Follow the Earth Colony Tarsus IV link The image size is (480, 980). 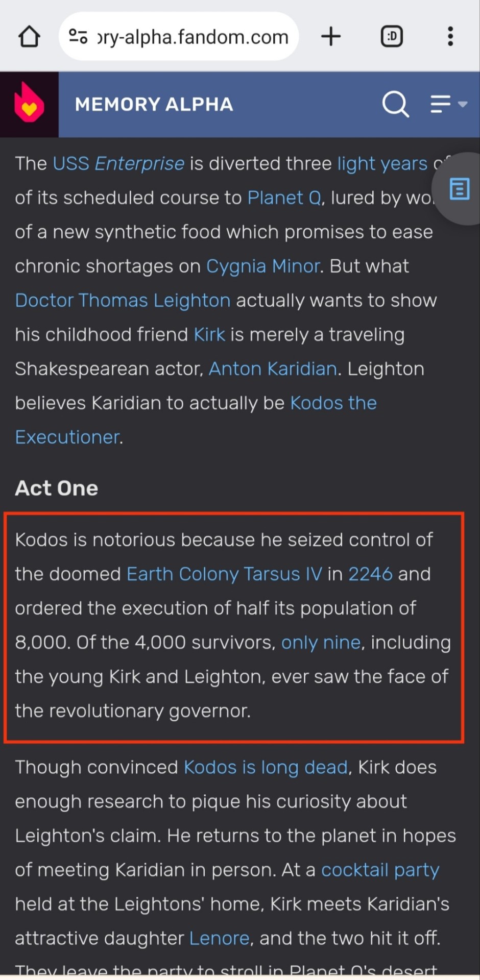pyautogui.click(x=224, y=574)
